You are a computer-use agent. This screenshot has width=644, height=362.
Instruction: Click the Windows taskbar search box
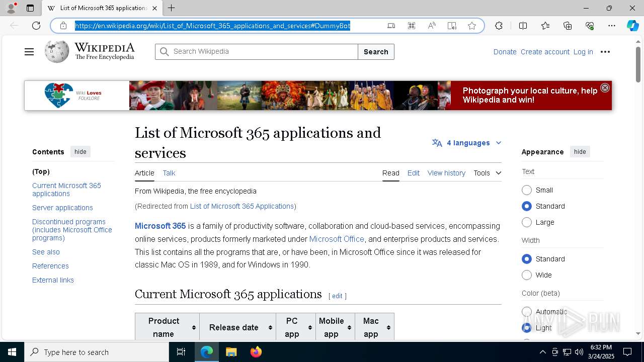(x=97, y=352)
